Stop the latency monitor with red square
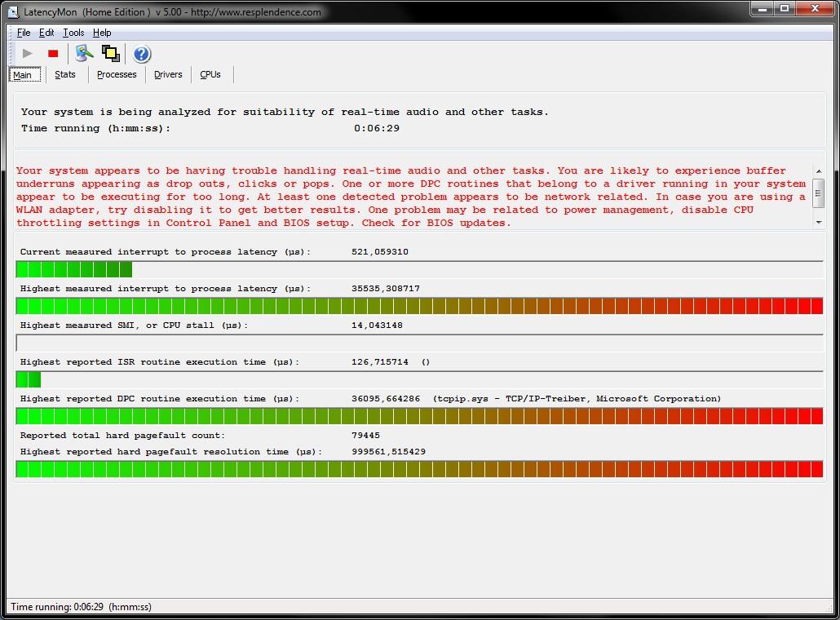Image resolution: width=840 pixels, height=620 pixels. [x=53, y=54]
